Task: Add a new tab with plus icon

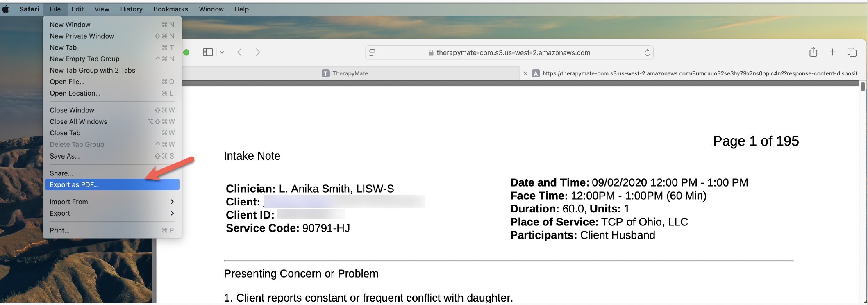Action: [832, 52]
